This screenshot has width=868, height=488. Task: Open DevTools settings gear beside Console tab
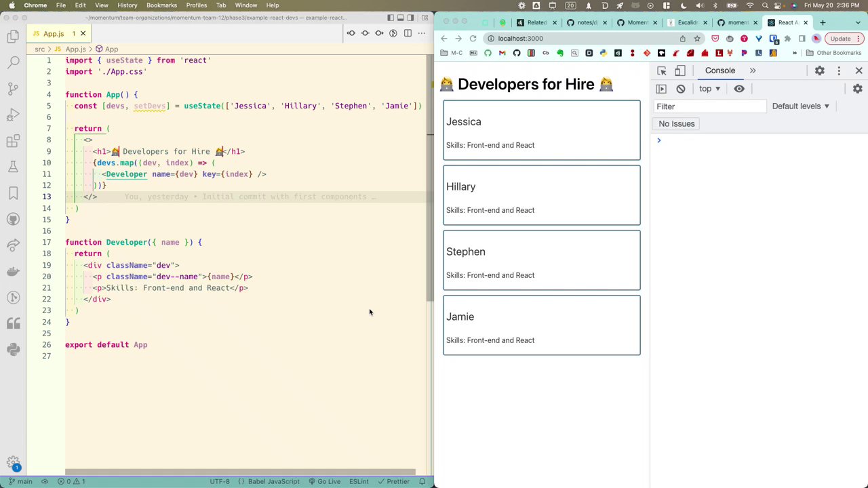[x=819, y=70]
